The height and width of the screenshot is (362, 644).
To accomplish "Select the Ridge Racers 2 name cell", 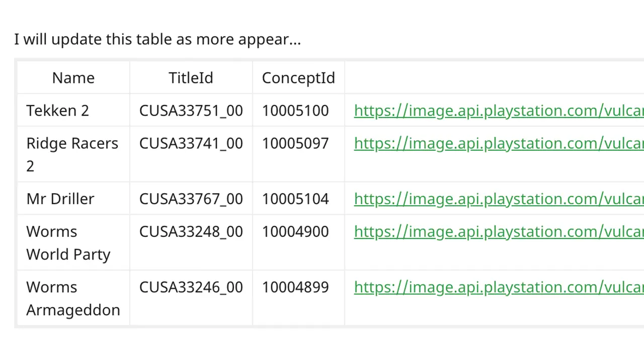I will point(72,154).
